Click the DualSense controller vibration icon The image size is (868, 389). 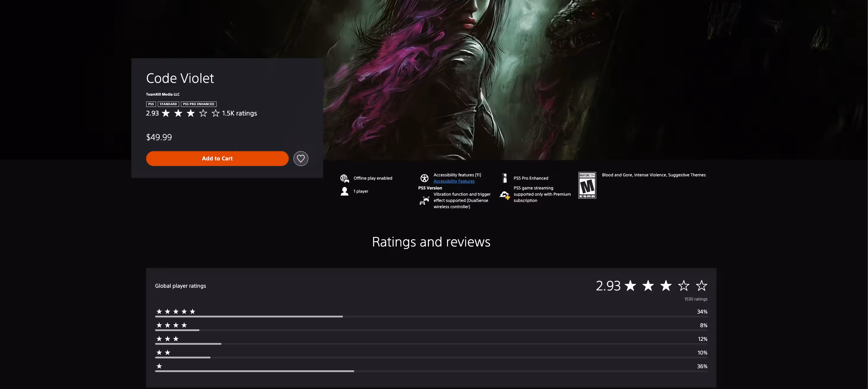(x=424, y=200)
